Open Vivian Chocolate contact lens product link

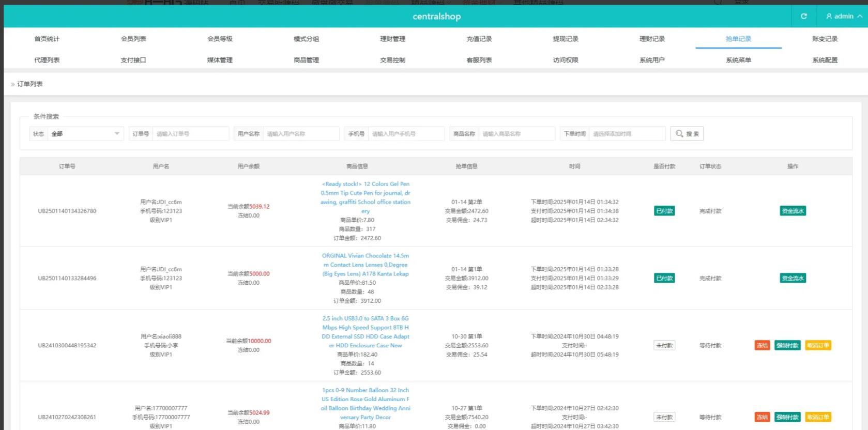(x=366, y=265)
